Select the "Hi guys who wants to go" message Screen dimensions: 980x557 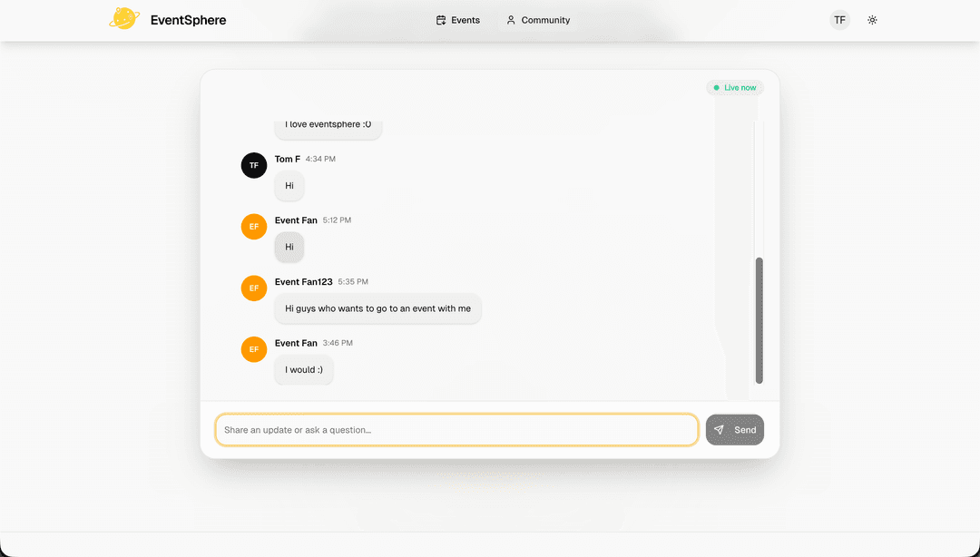click(x=377, y=308)
